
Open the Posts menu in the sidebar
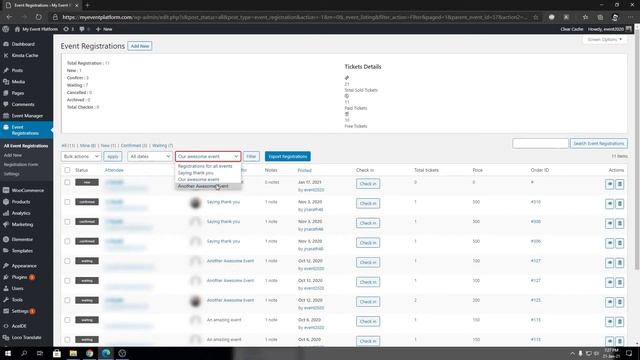(17, 70)
